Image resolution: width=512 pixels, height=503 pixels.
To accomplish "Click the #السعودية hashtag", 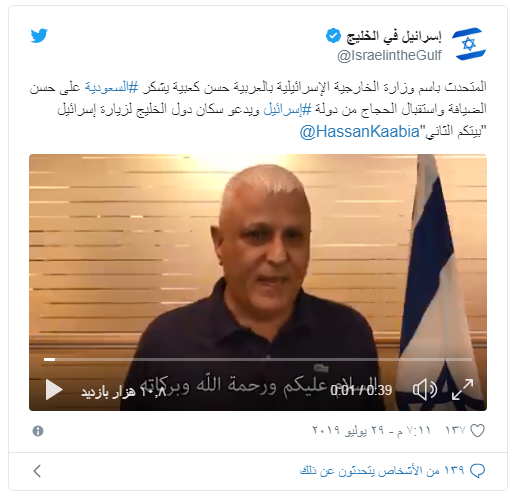I will 111,87.
